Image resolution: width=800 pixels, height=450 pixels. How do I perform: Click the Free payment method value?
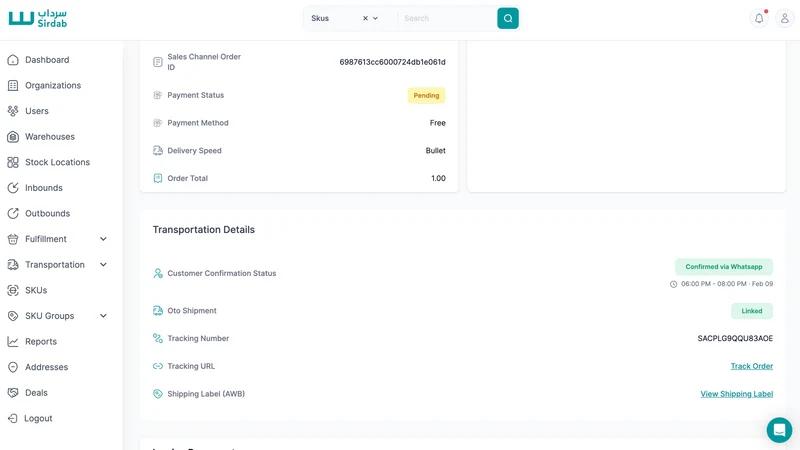437,123
